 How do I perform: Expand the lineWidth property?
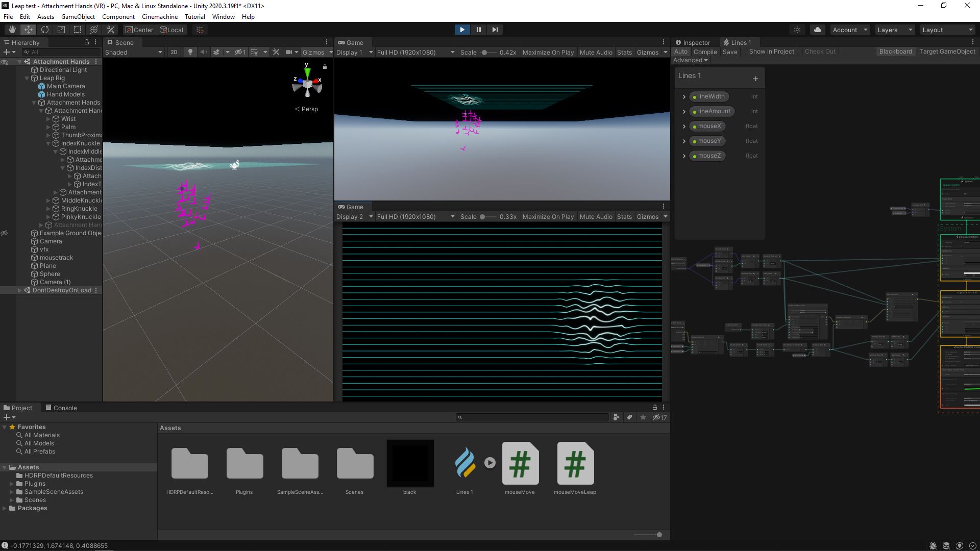684,96
